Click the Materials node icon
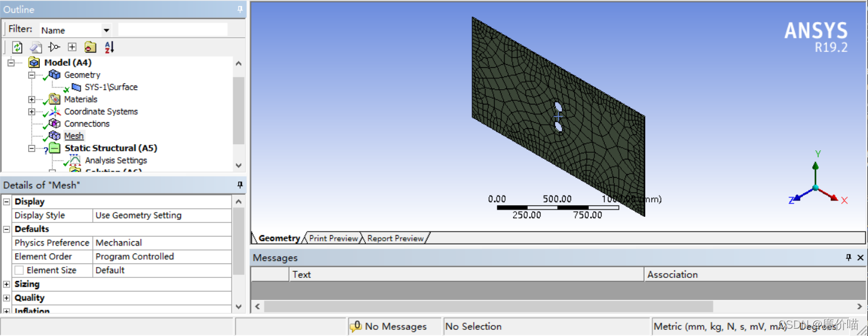Screen dimensions: 868x336 [54, 99]
